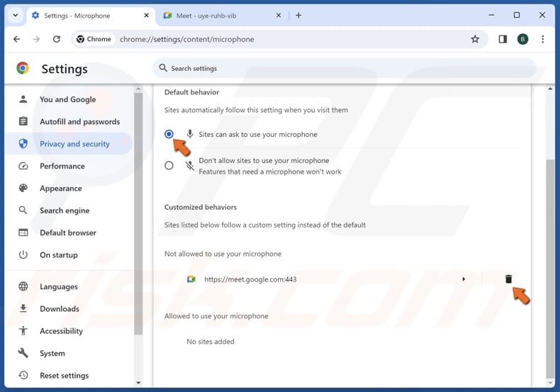
Task: Click the speedometer Performance icon
Action: (23, 166)
